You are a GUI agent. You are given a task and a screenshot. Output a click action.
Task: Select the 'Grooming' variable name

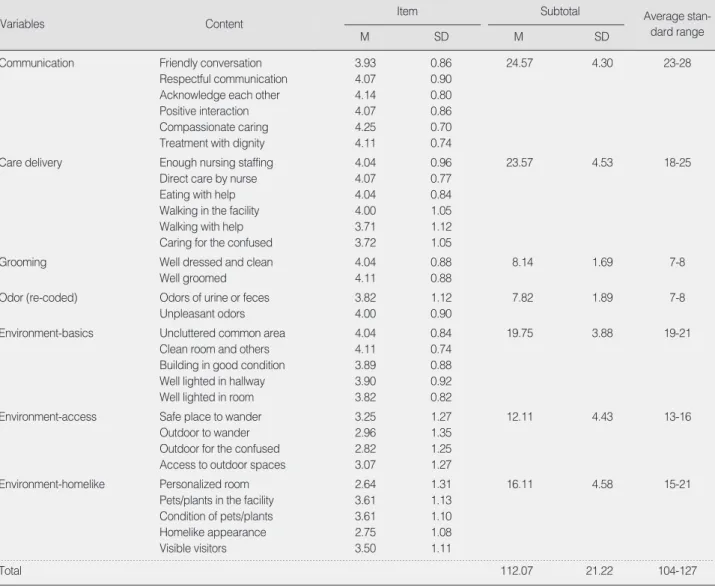[23, 262]
